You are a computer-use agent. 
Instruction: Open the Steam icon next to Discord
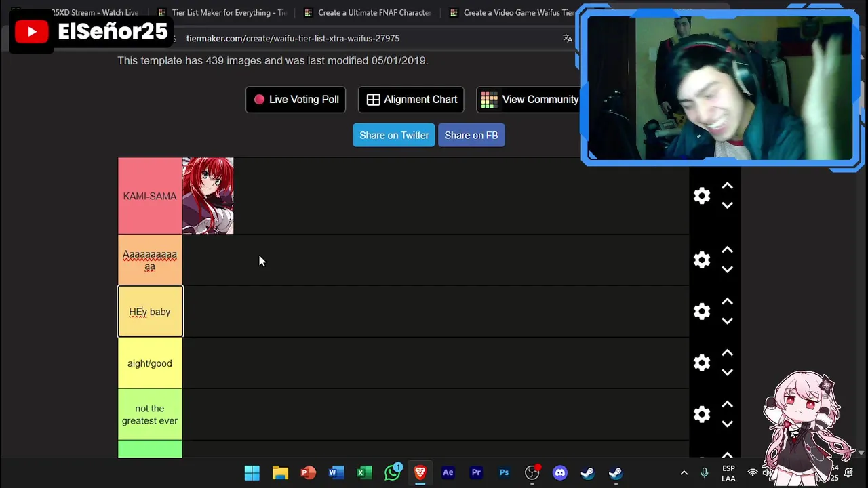(x=587, y=472)
